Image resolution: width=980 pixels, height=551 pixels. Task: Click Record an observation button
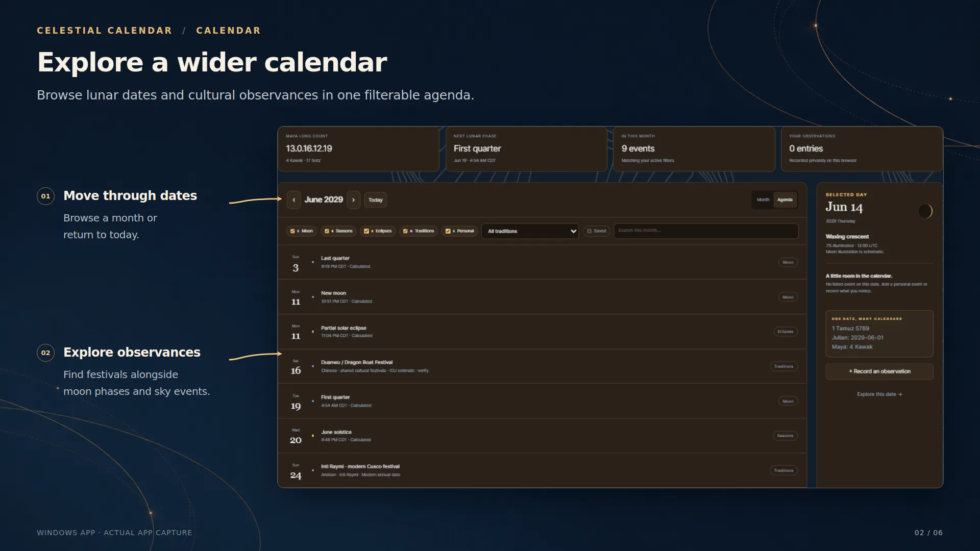[879, 371]
